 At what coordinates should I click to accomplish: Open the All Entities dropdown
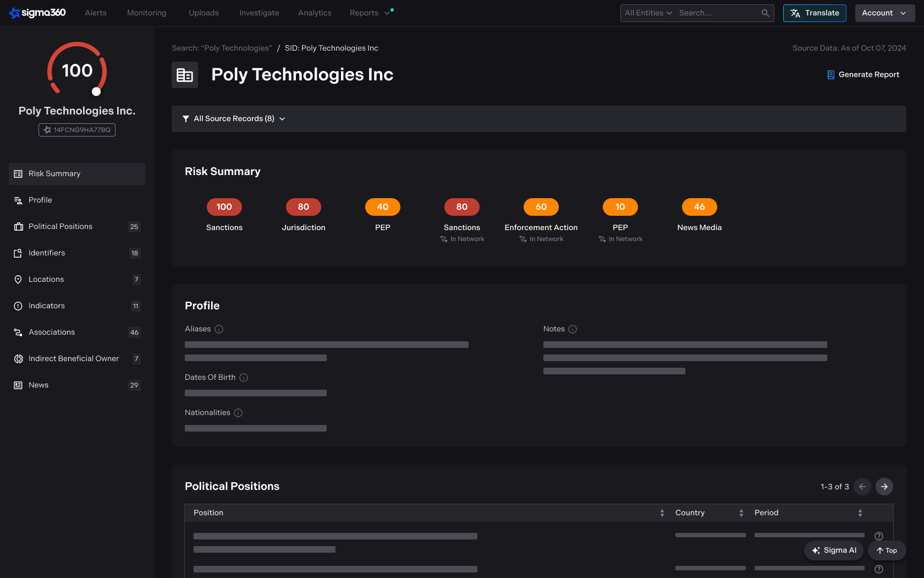(648, 13)
